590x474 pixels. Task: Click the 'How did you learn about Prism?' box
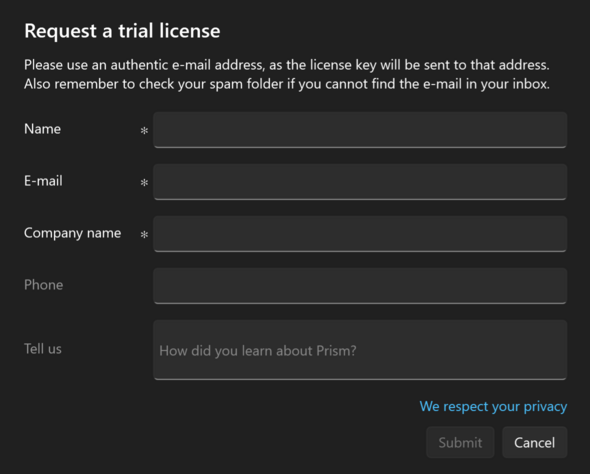360,349
